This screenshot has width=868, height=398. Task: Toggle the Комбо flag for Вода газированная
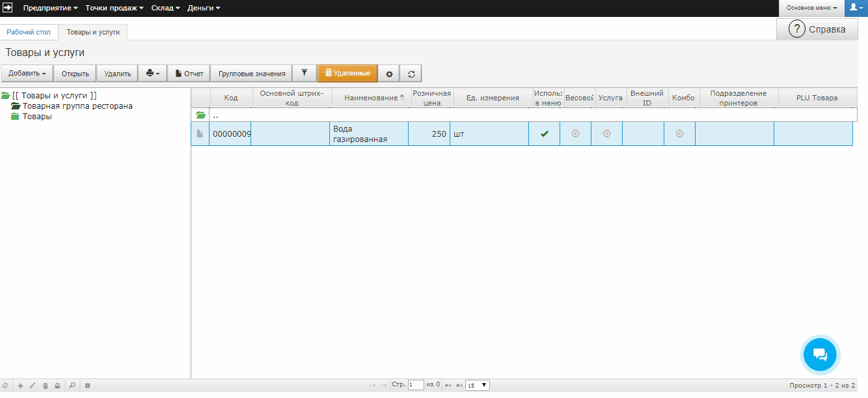click(679, 134)
